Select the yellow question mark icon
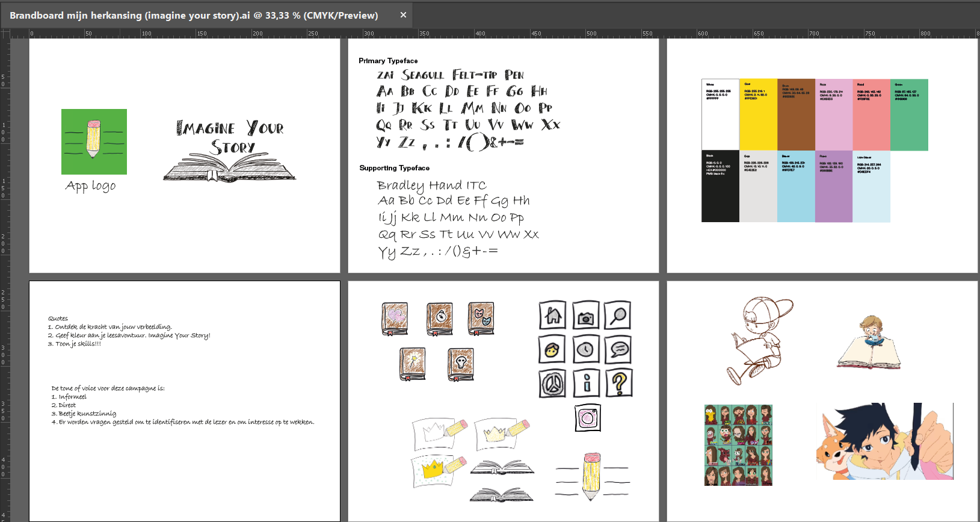This screenshot has height=522, width=980. coord(619,383)
